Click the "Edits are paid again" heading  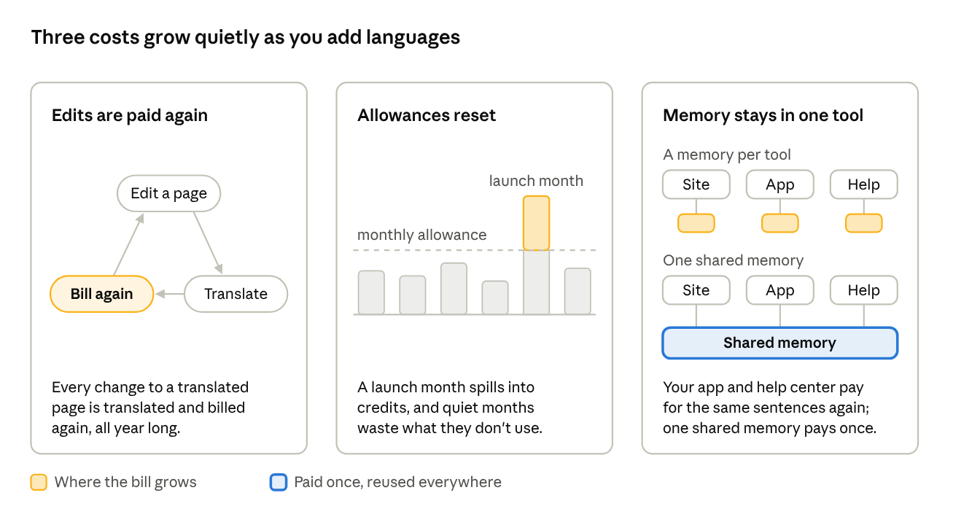pos(130,115)
